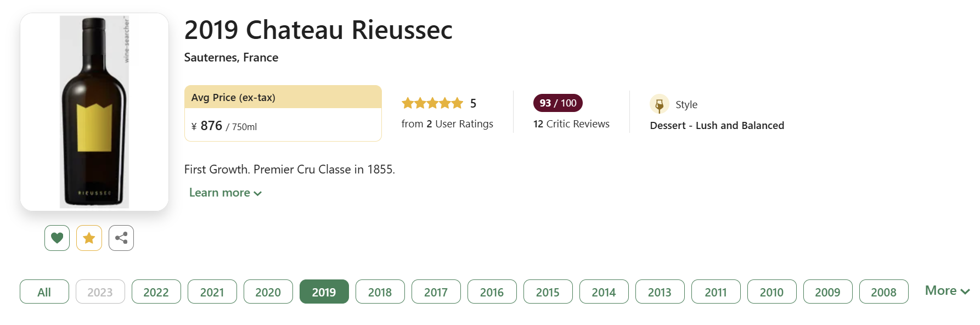Viewport: 980px width, 325px height.
Task: Click the gold star rating icon
Action: tap(89, 238)
